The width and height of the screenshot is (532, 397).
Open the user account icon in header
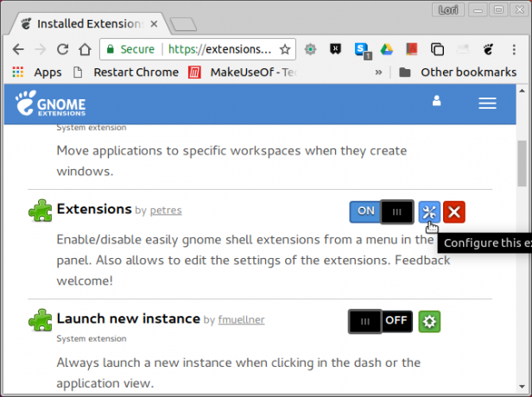pos(437,101)
